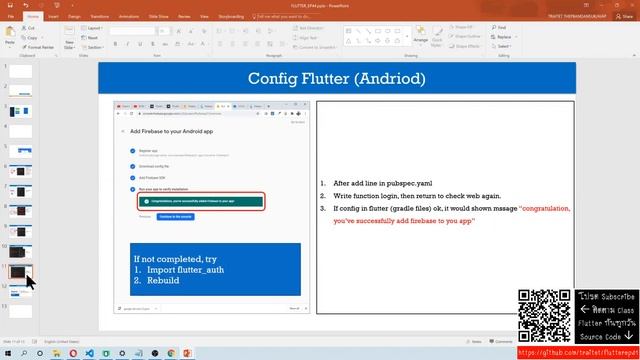Select slide 10 thumbnail

point(20,251)
